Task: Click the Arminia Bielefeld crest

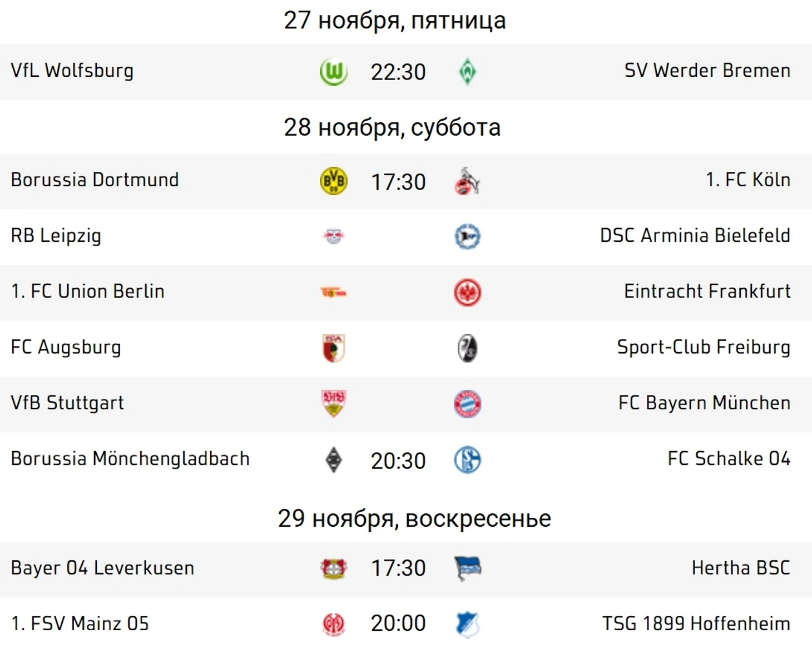Action: [x=467, y=236]
